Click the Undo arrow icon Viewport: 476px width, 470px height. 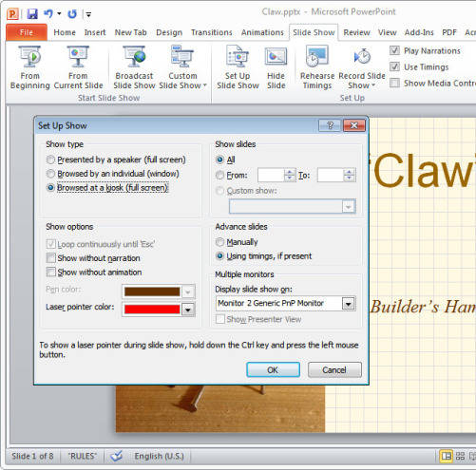(48, 13)
